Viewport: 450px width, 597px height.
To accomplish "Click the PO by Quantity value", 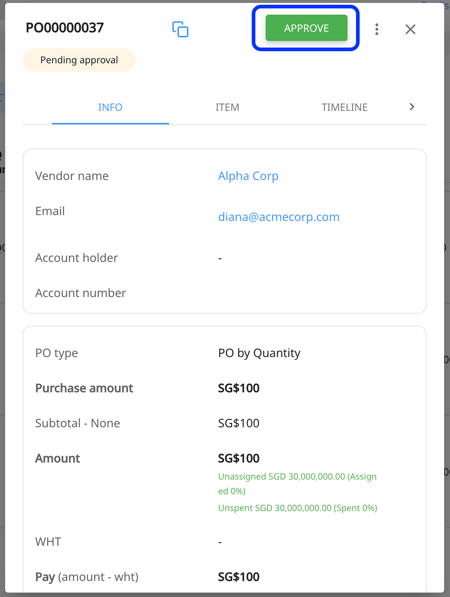I will point(259,353).
